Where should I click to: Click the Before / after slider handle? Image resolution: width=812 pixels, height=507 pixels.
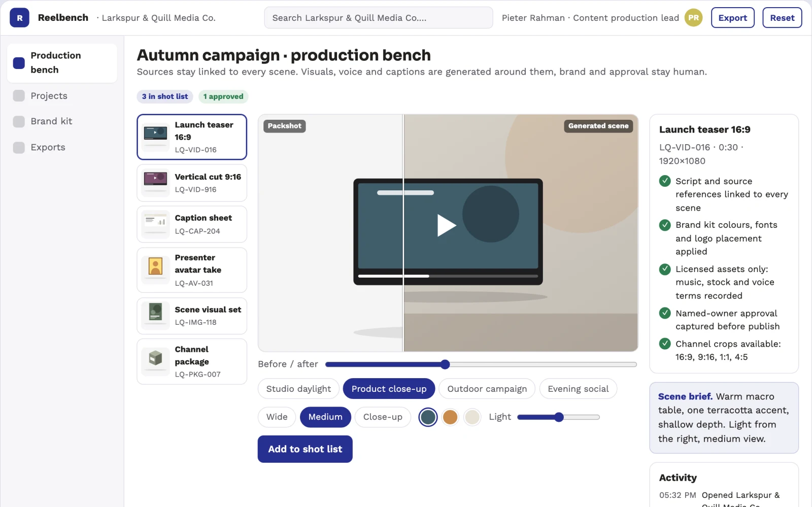tap(445, 364)
